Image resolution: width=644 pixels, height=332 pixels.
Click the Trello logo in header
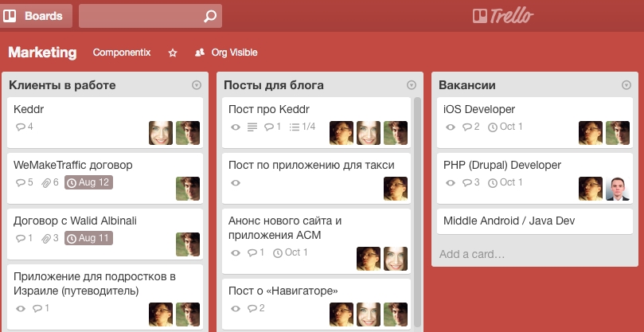coord(502,16)
